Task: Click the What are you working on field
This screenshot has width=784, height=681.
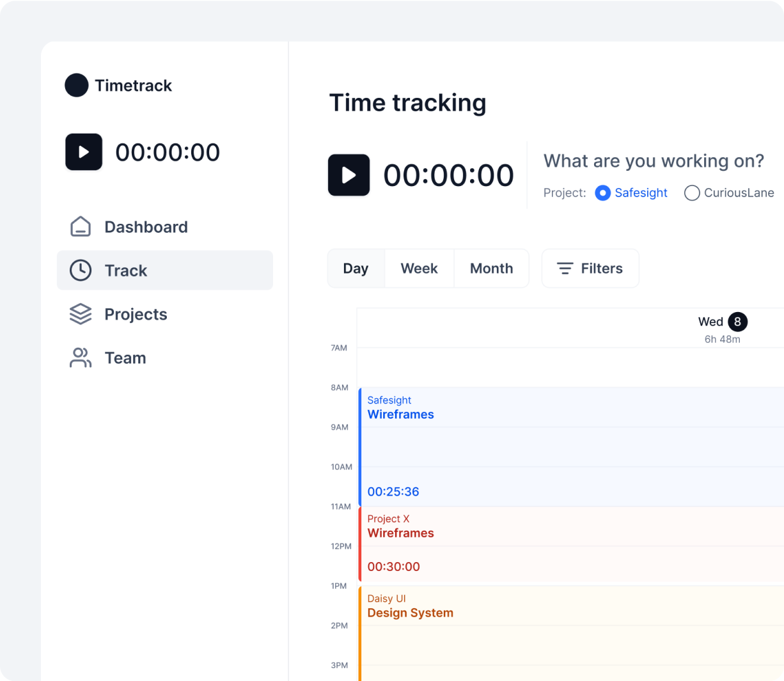Action: (654, 161)
